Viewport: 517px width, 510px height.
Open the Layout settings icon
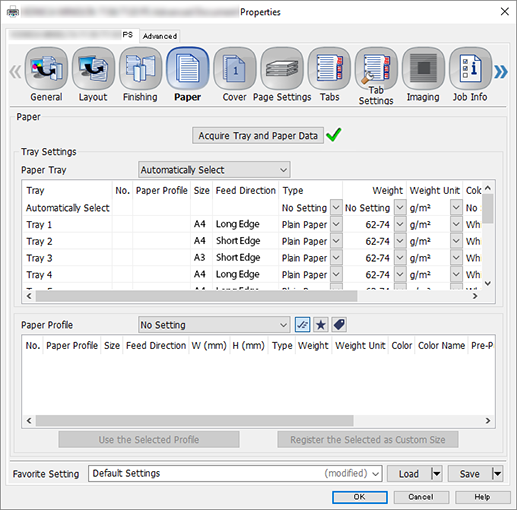[93, 69]
